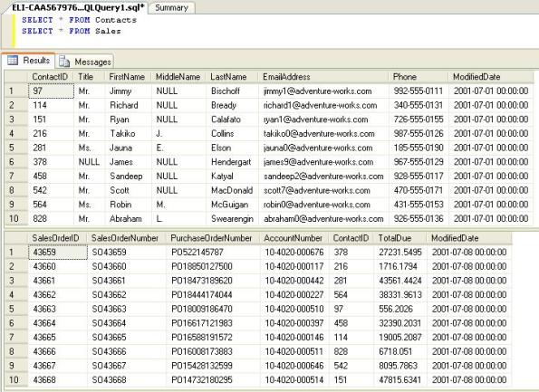Image resolution: width=539 pixels, height=392 pixels.
Task: Click the ContactID column header
Action: click(x=51, y=77)
